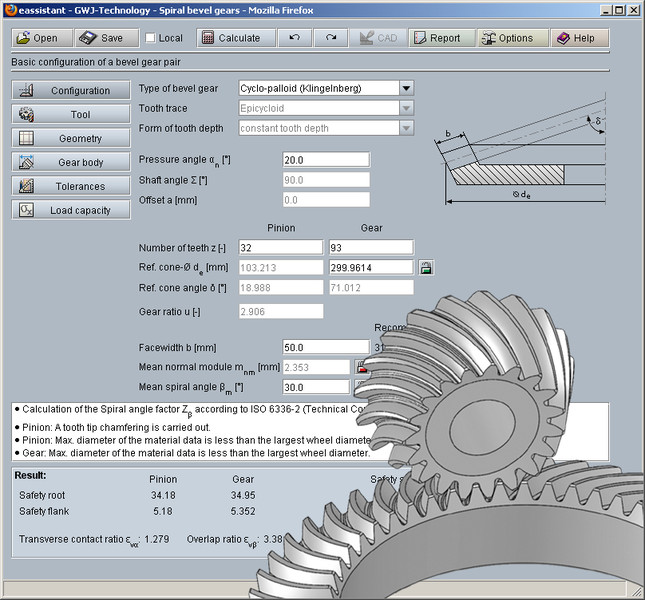Switch to the Tolerances section
Viewport: 645px width, 600px height.
click(71, 186)
